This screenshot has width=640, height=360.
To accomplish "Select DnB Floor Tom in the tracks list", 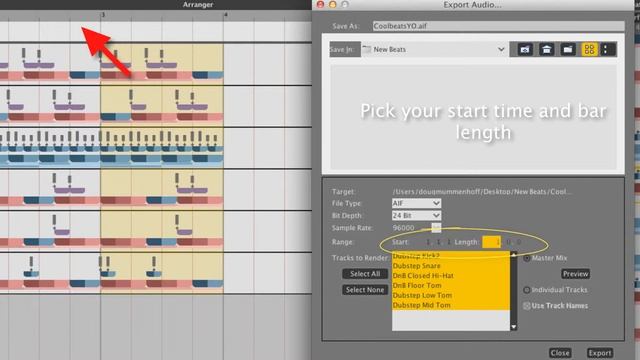I will 451,285.
